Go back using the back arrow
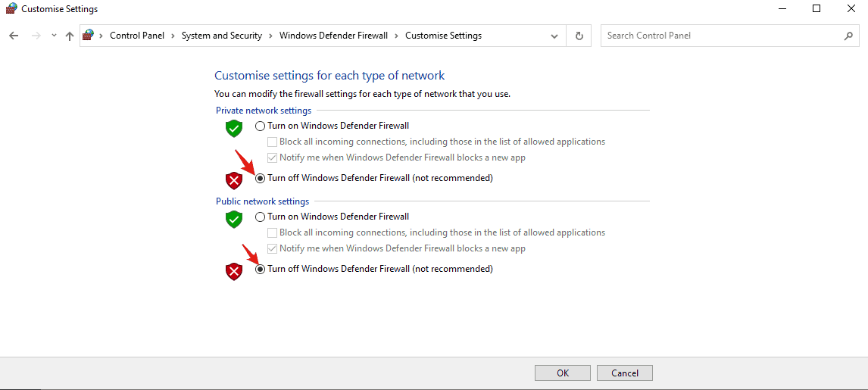Image resolution: width=868 pixels, height=390 pixels. click(14, 36)
